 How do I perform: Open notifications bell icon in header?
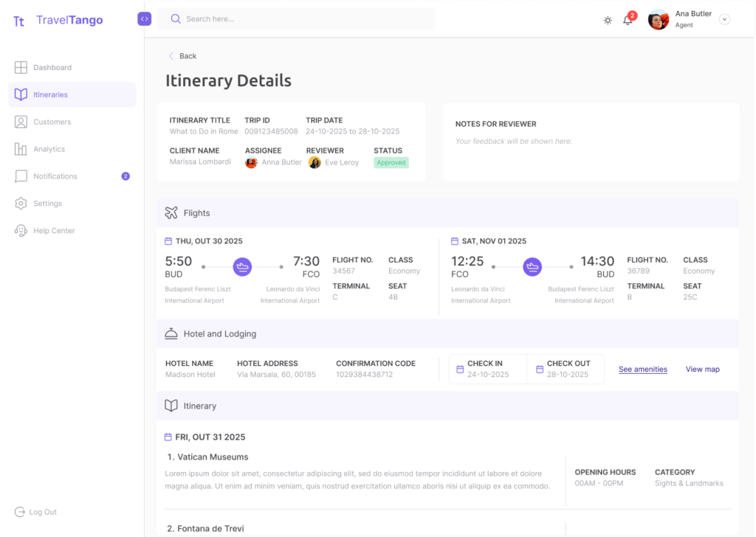[x=628, y=20]
